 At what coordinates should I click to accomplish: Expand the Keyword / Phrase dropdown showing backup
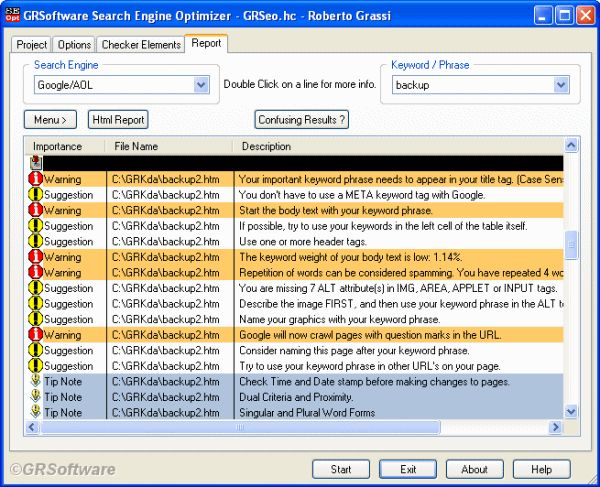[560, 86]
